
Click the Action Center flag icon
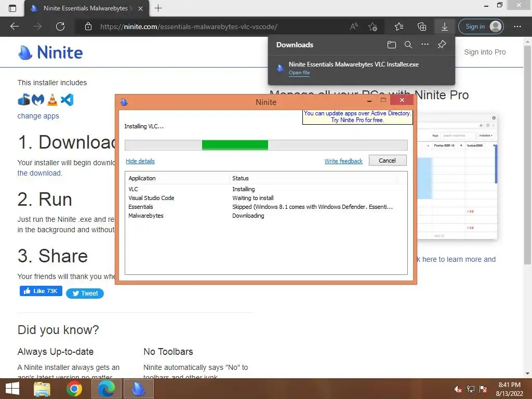(483, 389)
